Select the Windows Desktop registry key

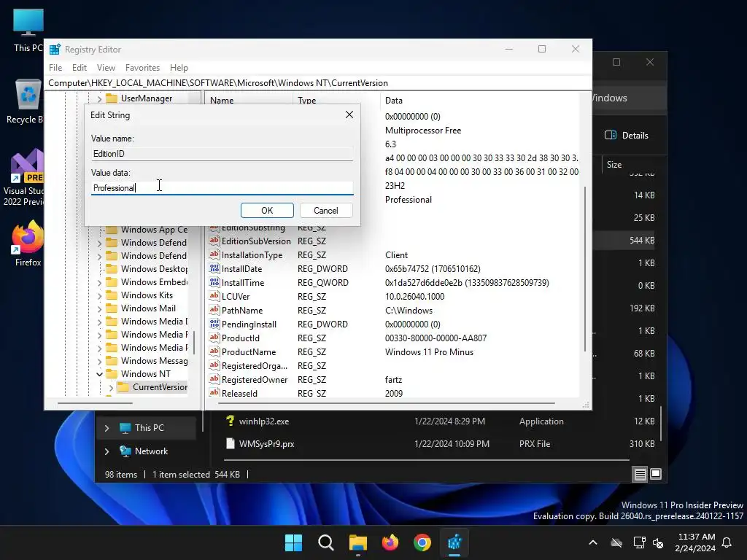tap(154, 269)
